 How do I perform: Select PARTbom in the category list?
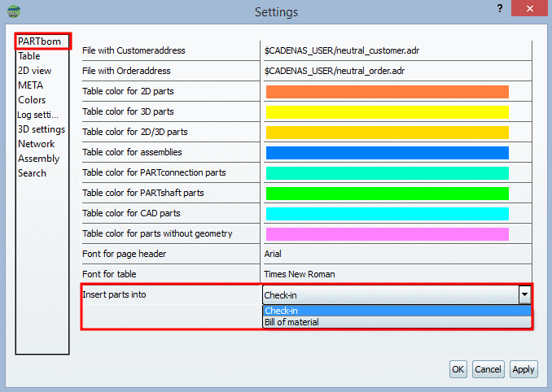click(40, 41)
